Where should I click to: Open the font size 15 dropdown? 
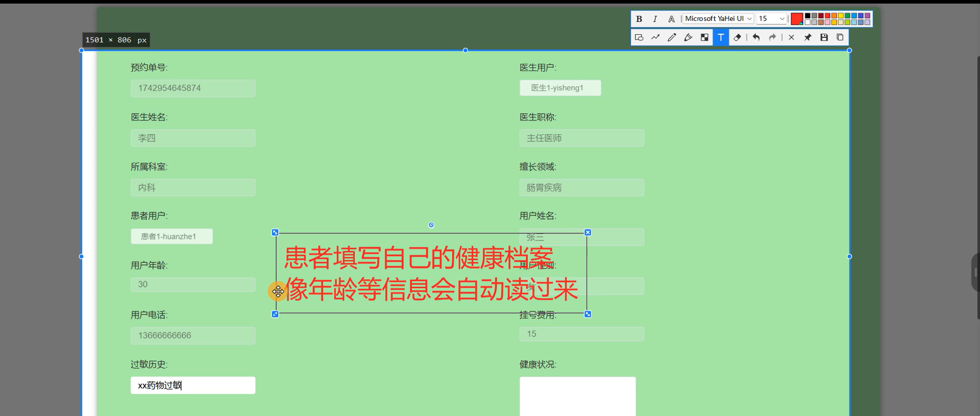click(772, 18)
